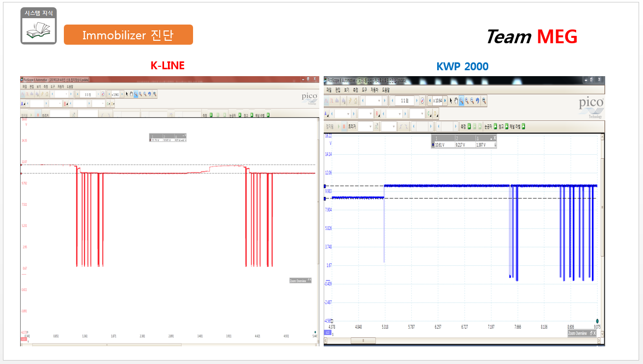Select hand pan tool in KWP 2000 window
The height and width of the screenshot is (364, 643).
pyautogui.click(x=456, y=101)
